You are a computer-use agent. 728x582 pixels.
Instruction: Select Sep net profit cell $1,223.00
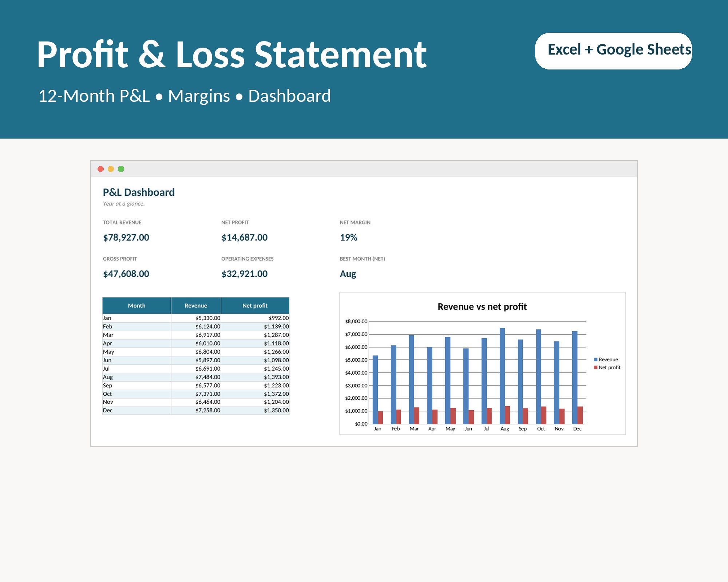coord(255,386)
